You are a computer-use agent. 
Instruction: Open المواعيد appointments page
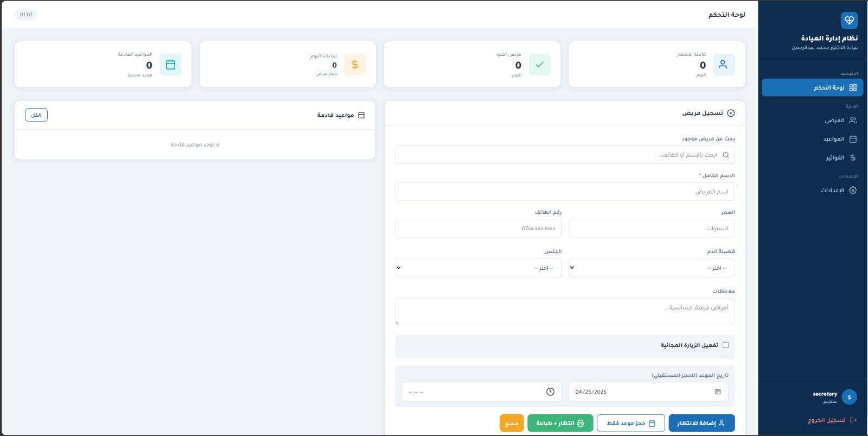(x=812, y=139)
